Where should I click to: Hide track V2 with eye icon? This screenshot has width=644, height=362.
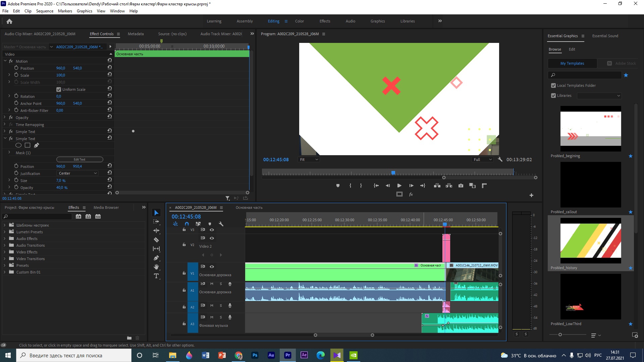212,238
